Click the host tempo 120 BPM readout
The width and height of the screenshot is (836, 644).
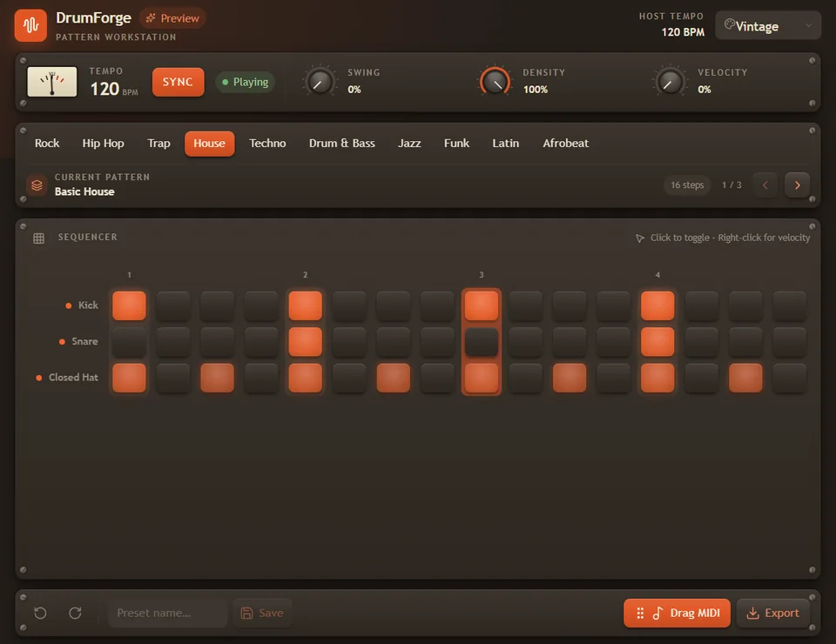point(683,32)
